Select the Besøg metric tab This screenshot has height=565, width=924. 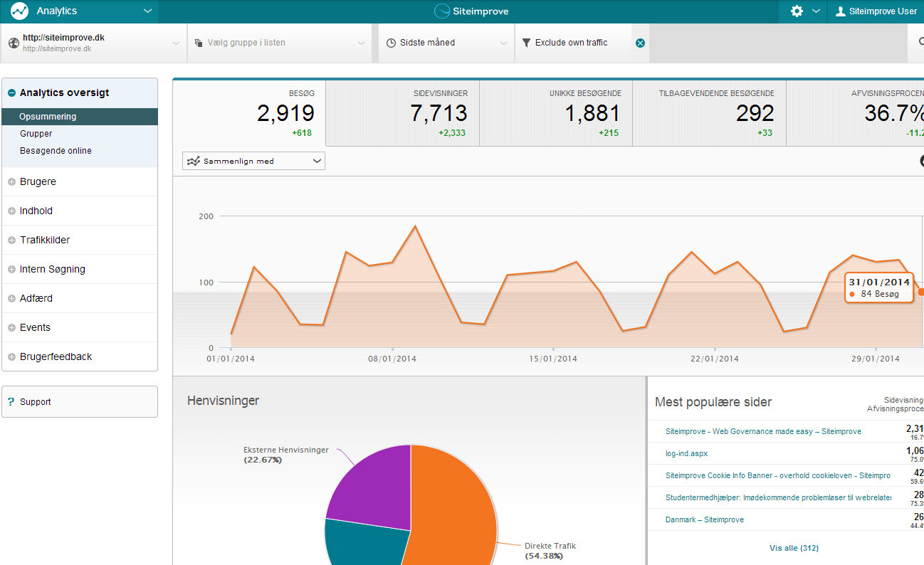pyautogui.click(x=249, y=113)
